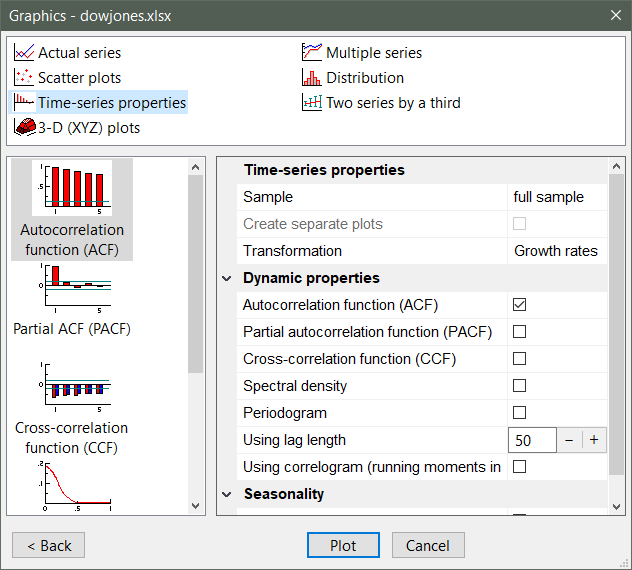This screenshot has height=570, width=632.
Task: Uncheck the Autocorrelation function (ACF) checkbox
Action: tap(519, 305)
